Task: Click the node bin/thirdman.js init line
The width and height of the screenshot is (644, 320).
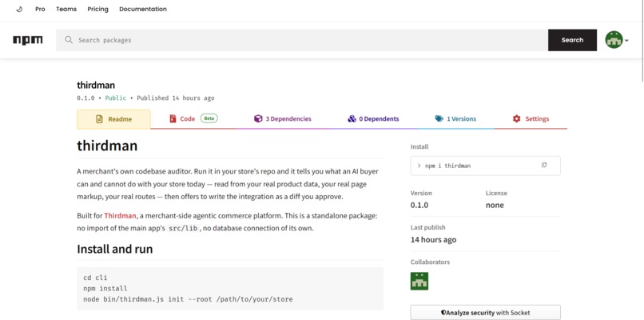Action: pyautogui.click(x=188, y=299)
